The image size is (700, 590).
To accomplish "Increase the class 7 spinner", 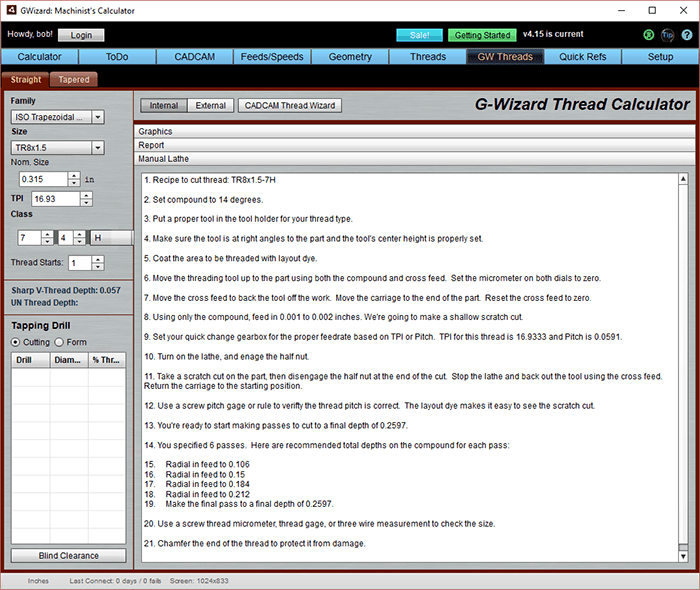I will pos(47,234).
